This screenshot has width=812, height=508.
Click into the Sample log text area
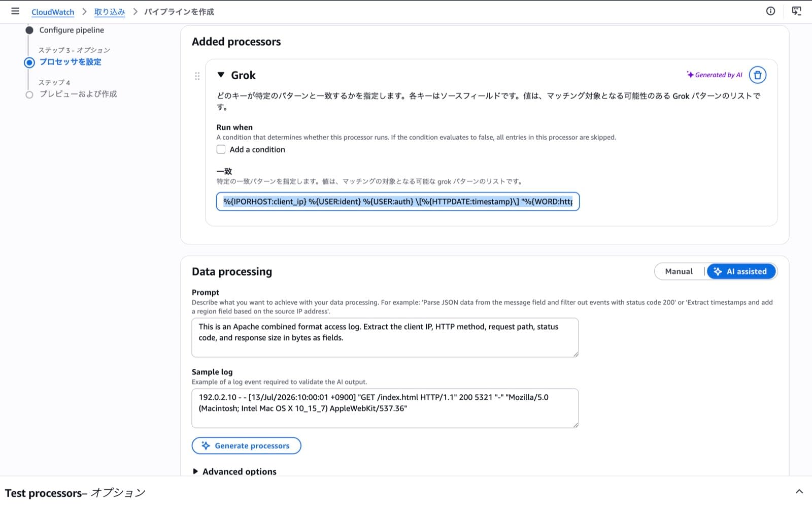(x=385, y=408)
